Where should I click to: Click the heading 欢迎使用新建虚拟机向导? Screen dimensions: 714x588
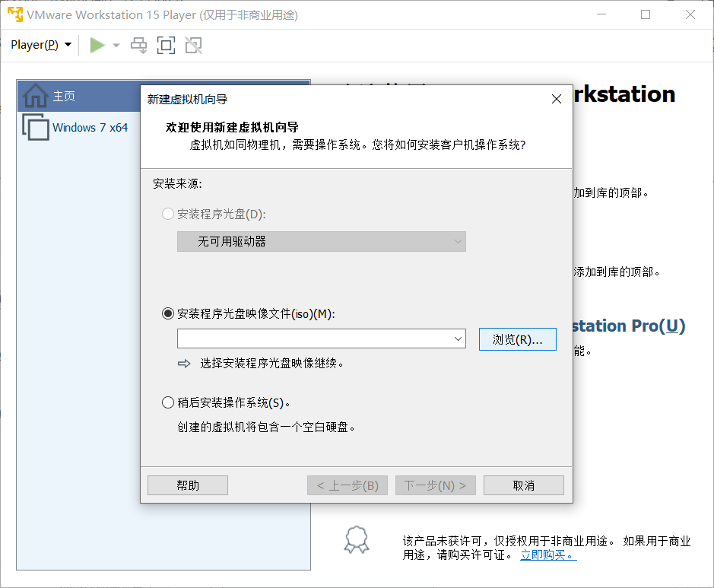pyautogui.click(x=232, y=127)
